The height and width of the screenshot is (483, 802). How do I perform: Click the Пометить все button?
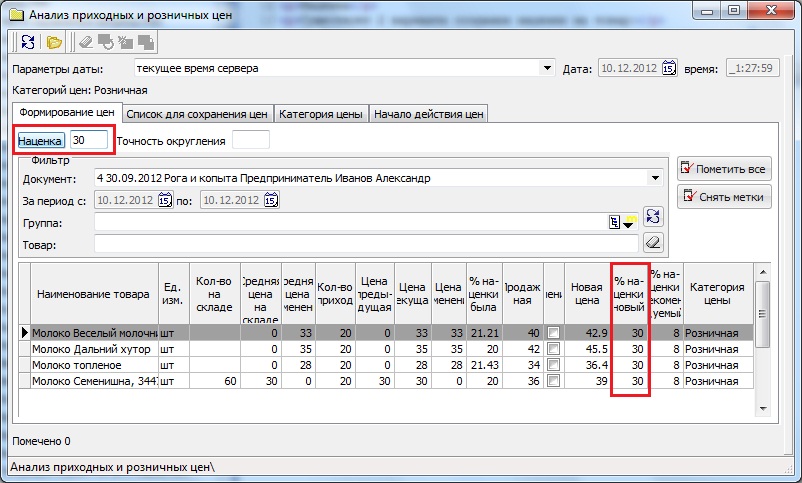(x=724, y=169)
